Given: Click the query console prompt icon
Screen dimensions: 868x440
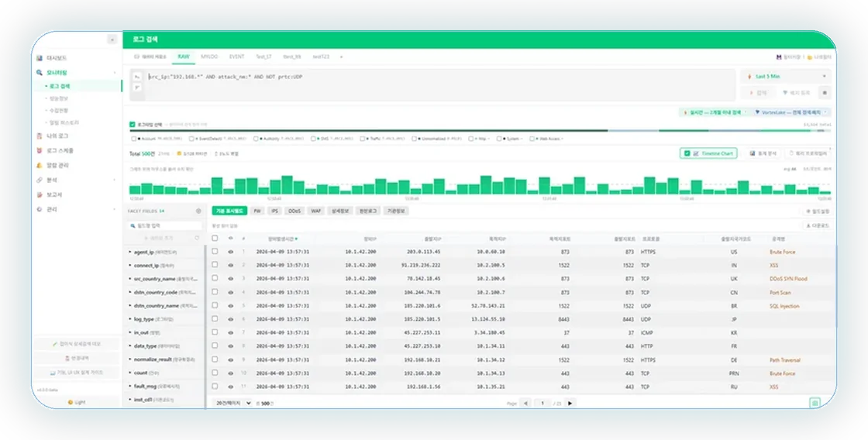Looking at the screenshot, I should tap(137, 77).
